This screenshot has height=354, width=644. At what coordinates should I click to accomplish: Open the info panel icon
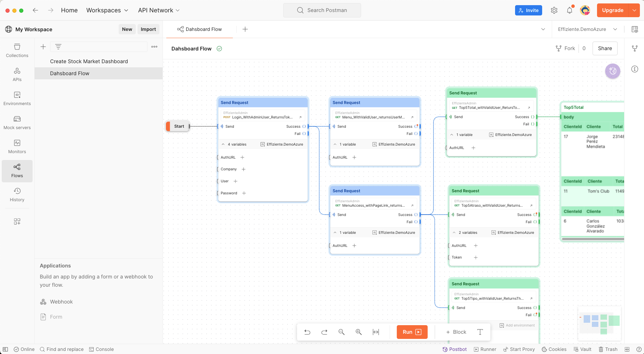click(x=635, y=69)
